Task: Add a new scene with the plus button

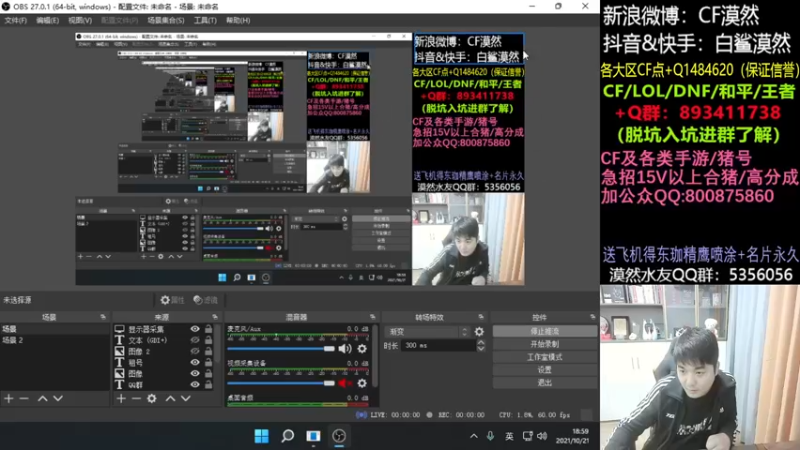Action: [x=9, y=398]
